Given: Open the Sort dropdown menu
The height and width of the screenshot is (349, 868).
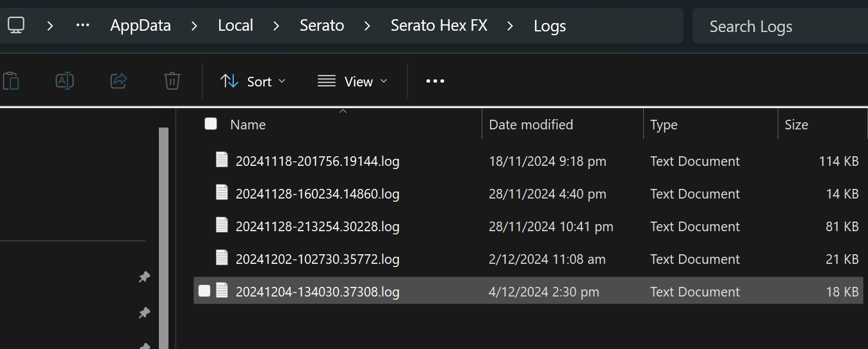Looking at the screenshot, I should pyautogui.click(x=253, y=81).
